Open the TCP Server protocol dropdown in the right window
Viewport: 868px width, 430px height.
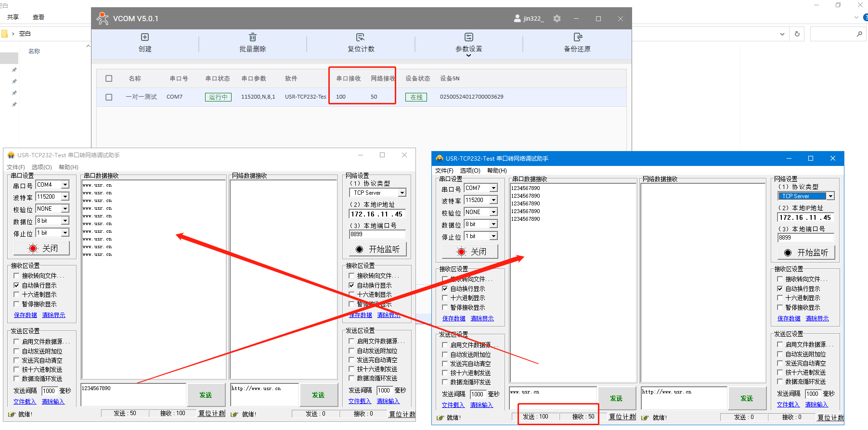[x=830, y=196]
